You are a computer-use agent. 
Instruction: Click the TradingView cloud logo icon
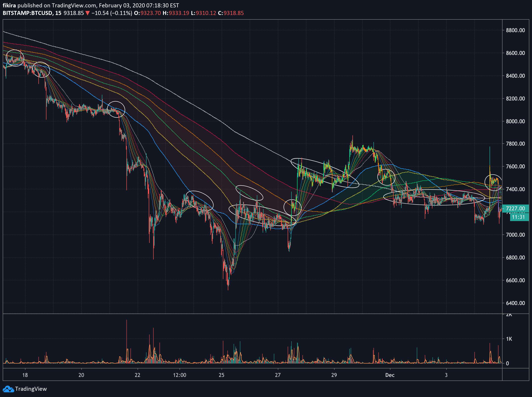click(8, 389)
